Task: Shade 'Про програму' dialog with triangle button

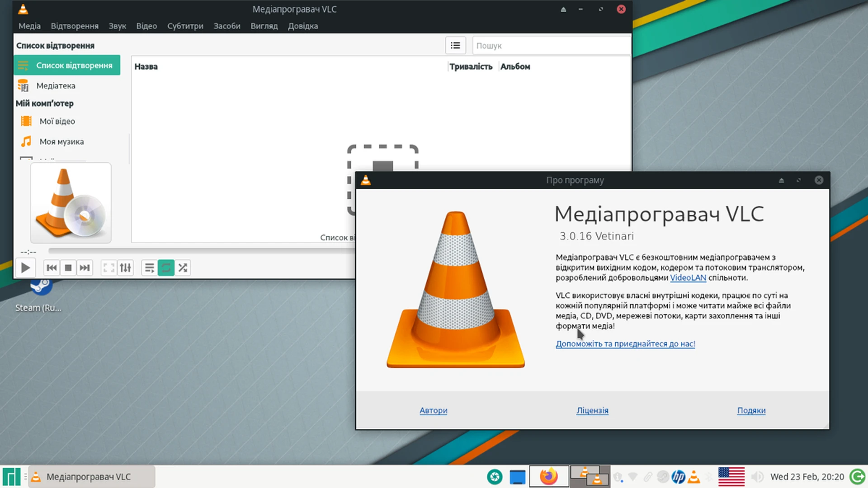Action: [x=781, y=180]
